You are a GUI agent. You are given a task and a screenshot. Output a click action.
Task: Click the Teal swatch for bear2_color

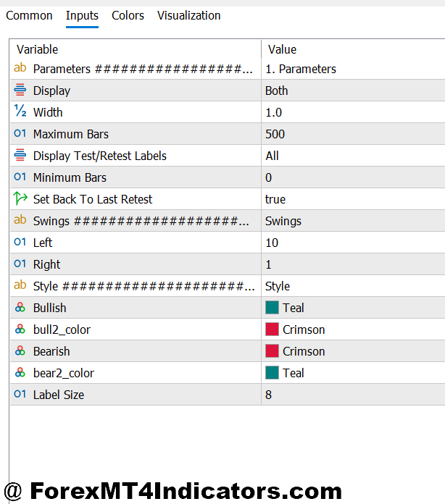click(273, 373)
